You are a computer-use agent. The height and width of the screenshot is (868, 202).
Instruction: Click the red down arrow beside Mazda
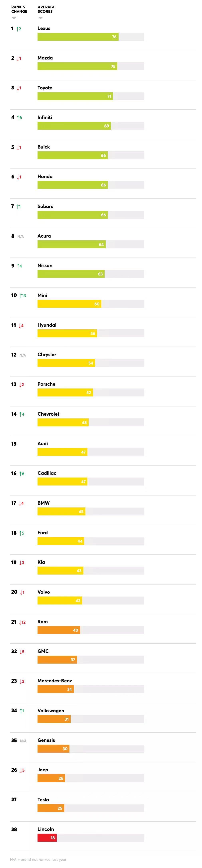pos(18,58)
